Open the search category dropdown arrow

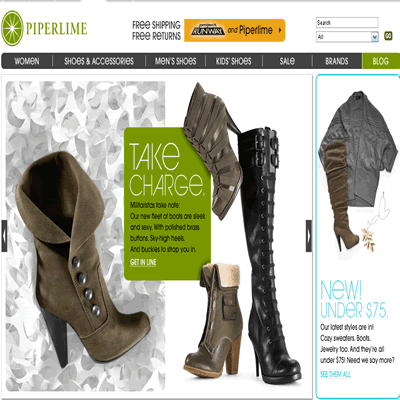(x=375, y=37)
